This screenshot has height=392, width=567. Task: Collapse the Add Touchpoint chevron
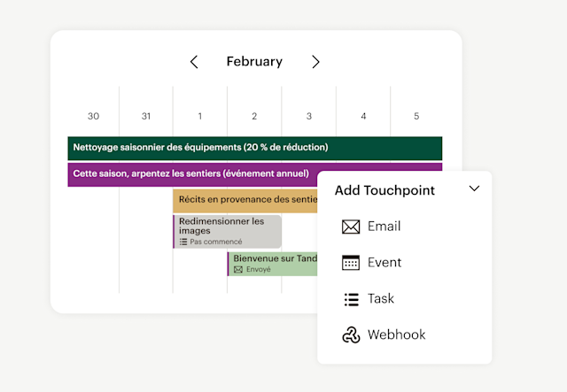[474, 188]
